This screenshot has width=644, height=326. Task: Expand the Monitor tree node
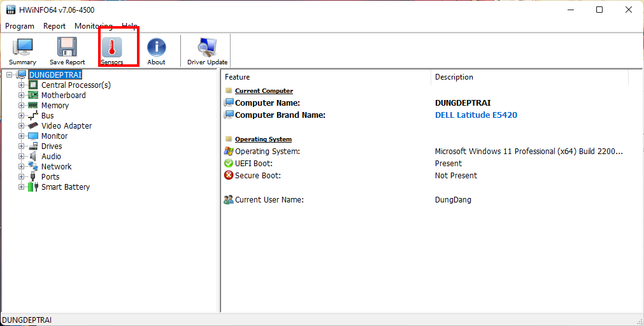point(22,136)
